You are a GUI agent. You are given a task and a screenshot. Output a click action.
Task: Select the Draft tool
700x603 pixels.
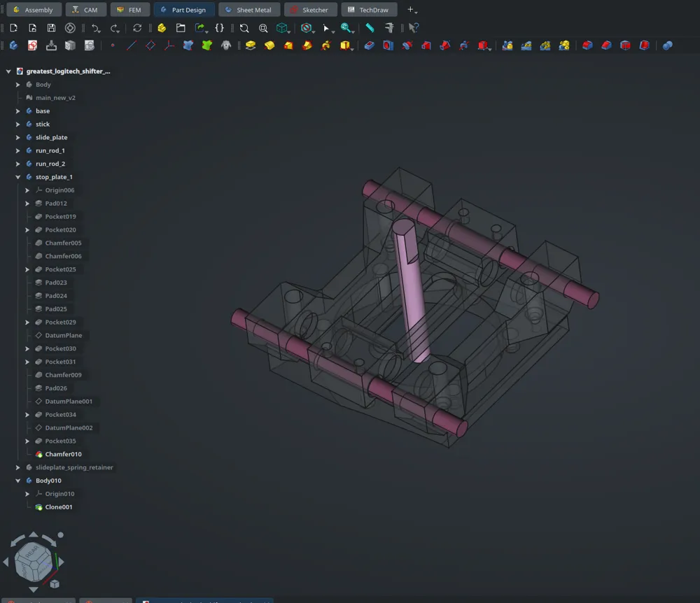[x=625, y=45]
